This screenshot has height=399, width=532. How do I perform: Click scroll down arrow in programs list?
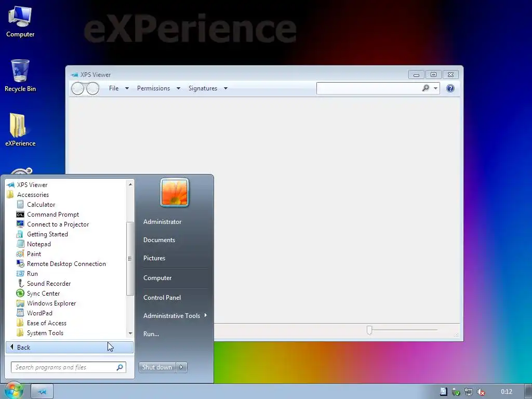[130, 334]
